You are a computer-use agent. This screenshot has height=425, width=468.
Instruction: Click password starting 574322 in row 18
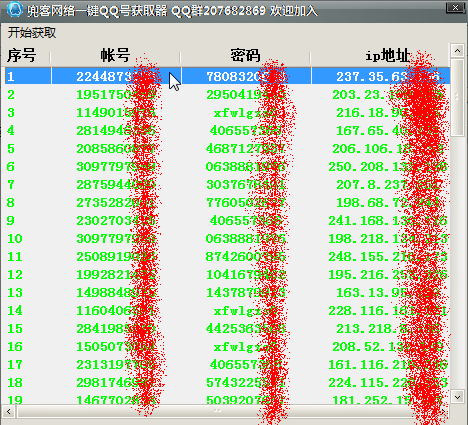245,383
